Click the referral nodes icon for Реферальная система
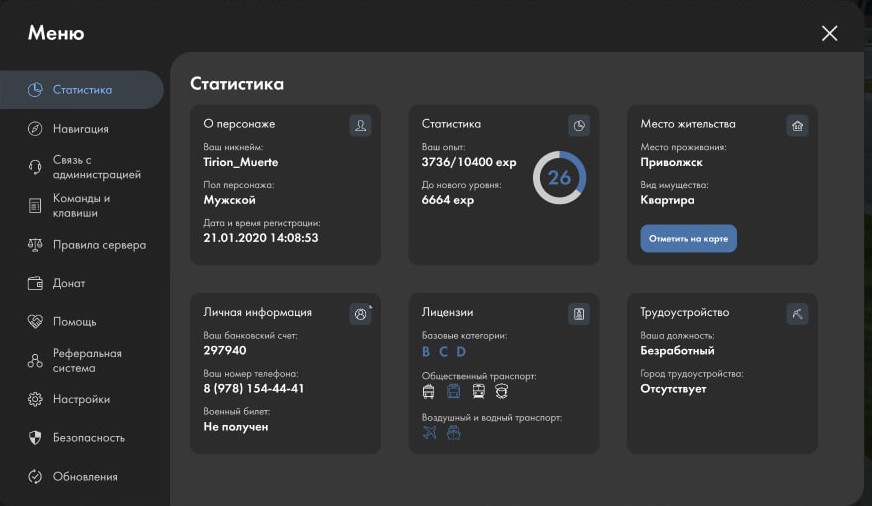Screen dimensions: 872x506 (35, 361)
